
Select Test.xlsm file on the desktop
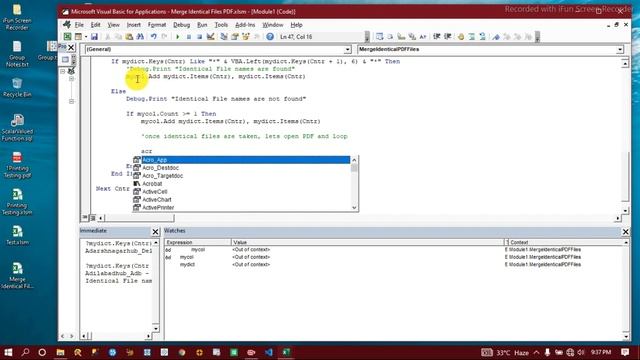(x=17, y=235)
